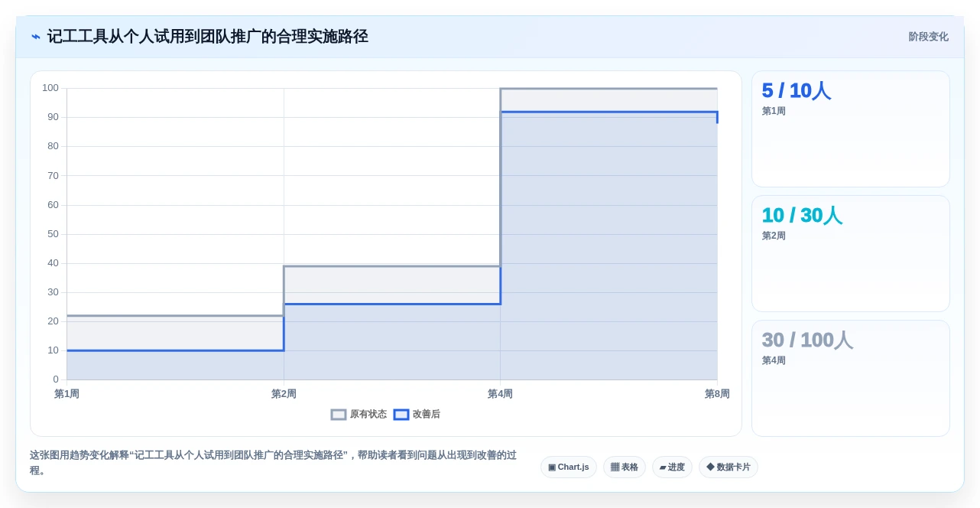
Task: Click the lightning icon beside the title
Action: coord(36,37)
